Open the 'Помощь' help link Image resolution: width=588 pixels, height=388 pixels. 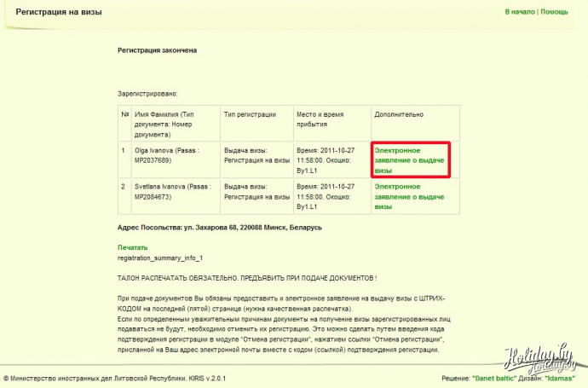pyautogui.click(x=554, y=12)
